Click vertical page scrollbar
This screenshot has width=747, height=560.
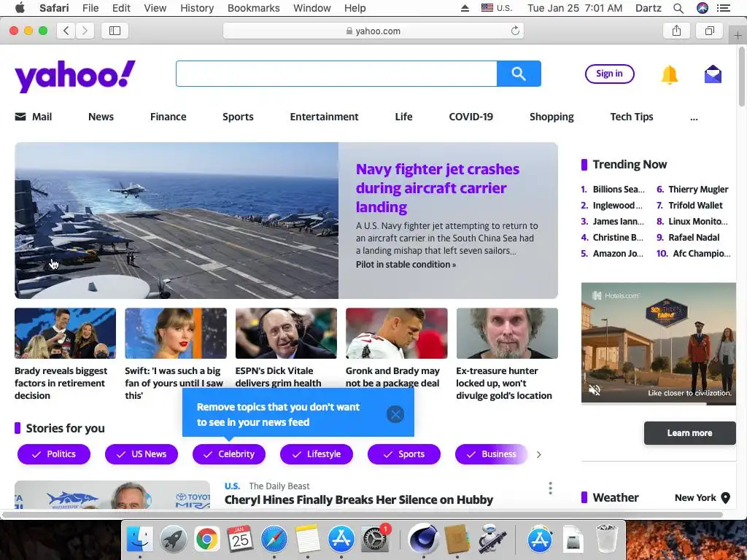pyautogui.click(x=742, y=76)
